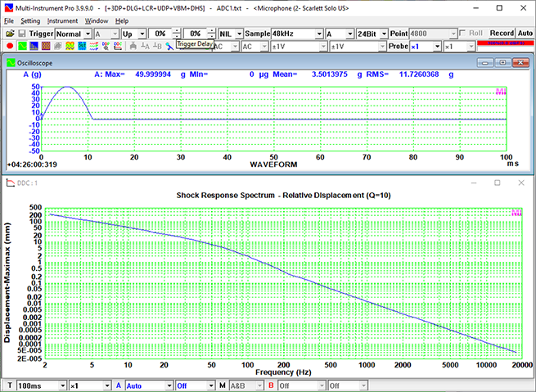536x392 pixels.
Task: Click the Open file folder icon
Action: click(9, 34)
